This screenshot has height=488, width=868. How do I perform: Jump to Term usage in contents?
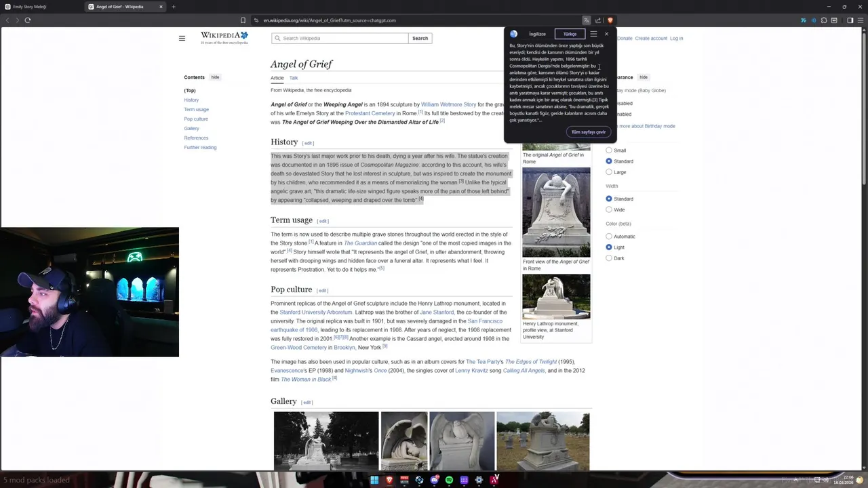pyautogui.click(x=196, y=110)
